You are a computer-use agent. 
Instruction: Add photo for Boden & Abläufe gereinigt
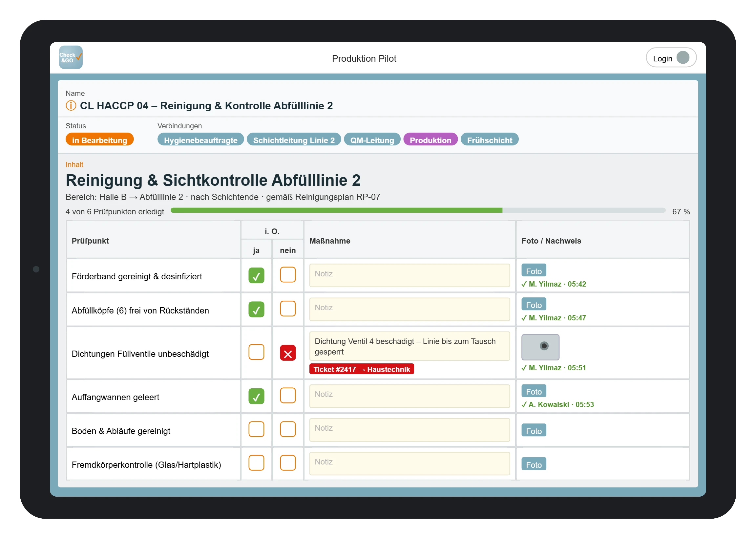pyautogui.click(x=534, y=430)
